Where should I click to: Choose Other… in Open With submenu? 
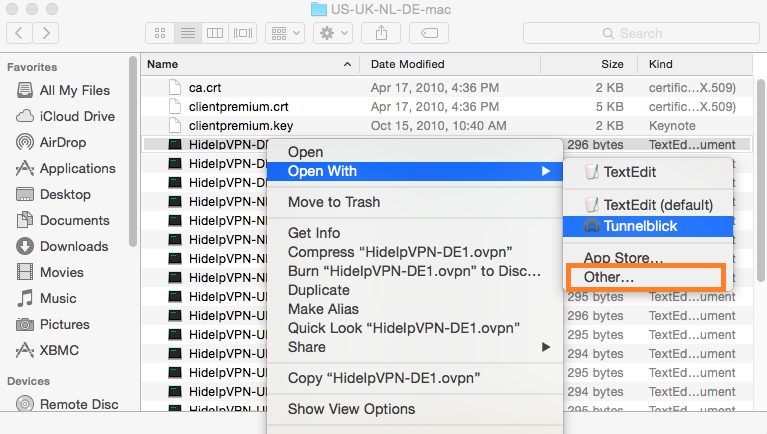648,277
